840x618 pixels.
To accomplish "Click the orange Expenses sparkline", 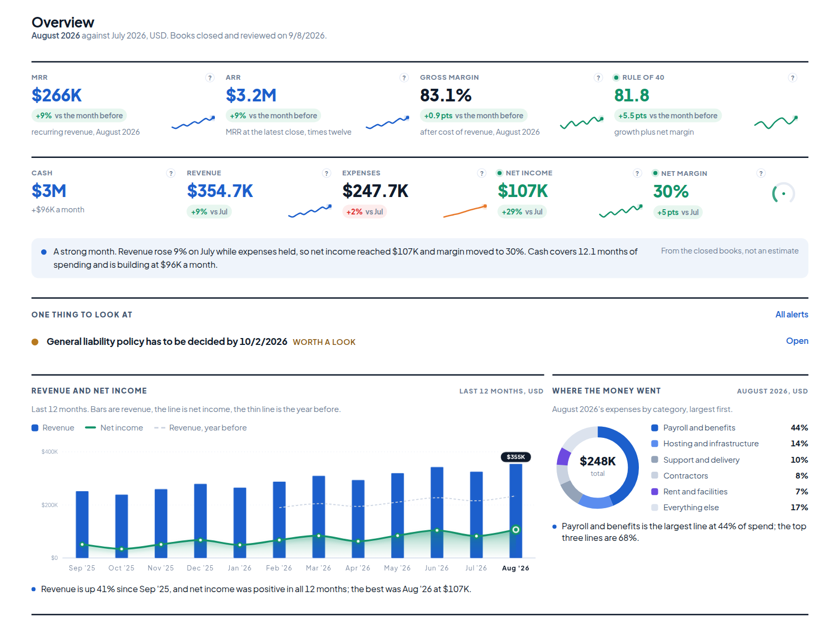I will coord(465,211).
